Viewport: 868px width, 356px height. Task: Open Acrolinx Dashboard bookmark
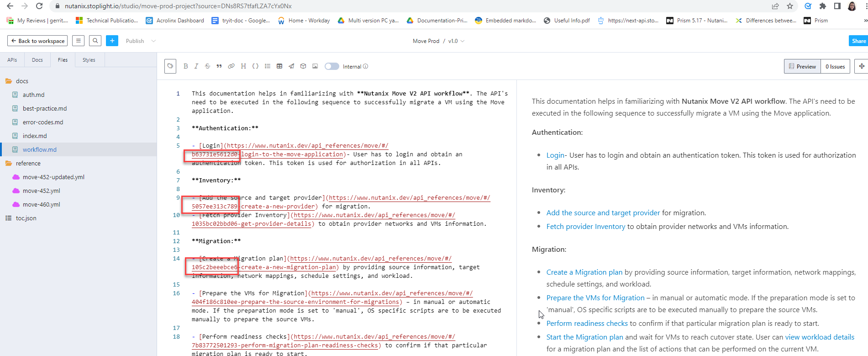pos(175,21)
